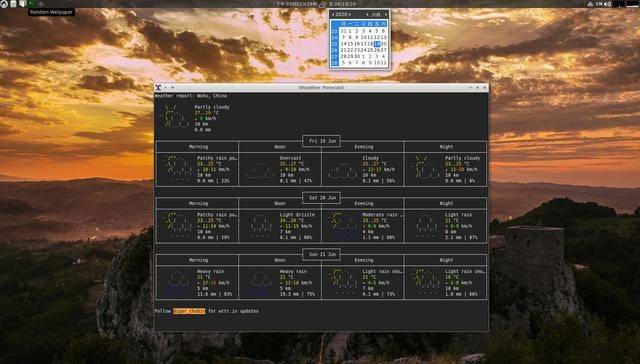Select day 30 in the calendar
The width and height of the screenshot is (640, 364).
(357, 56)
